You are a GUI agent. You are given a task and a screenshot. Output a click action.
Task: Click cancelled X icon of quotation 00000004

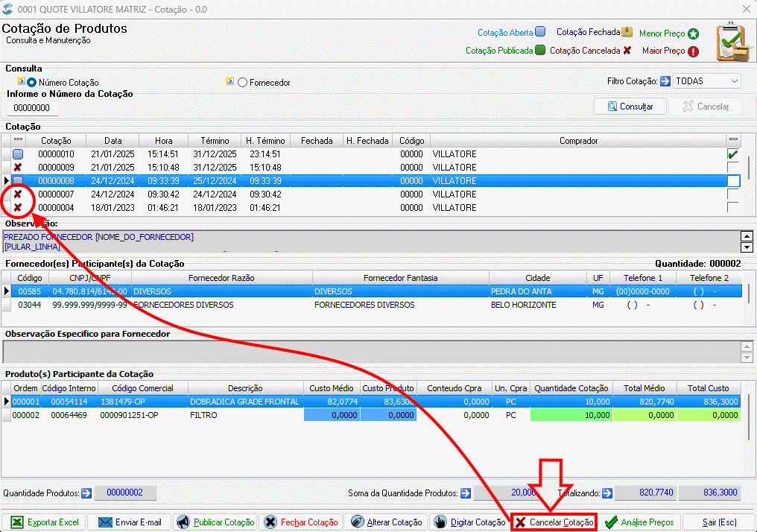[x=18, y=208]
